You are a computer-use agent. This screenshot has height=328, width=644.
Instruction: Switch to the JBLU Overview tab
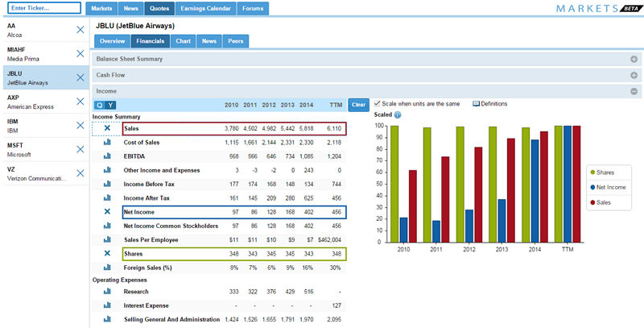[112, 41]
